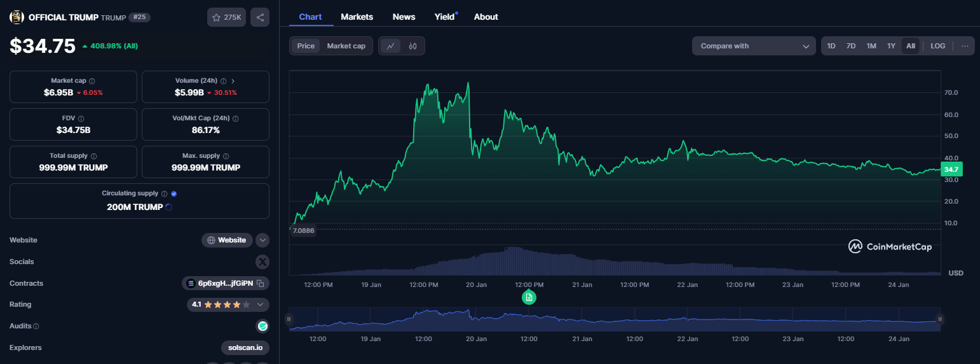Toggle the Market cap view button
Viewport: 980px width, 364px height.
[346, 46]
